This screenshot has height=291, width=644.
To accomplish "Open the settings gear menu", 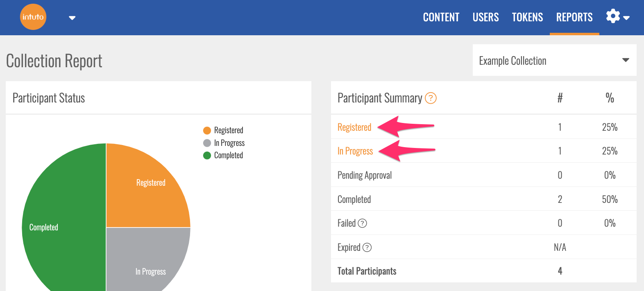I will (x=613, y=16).
